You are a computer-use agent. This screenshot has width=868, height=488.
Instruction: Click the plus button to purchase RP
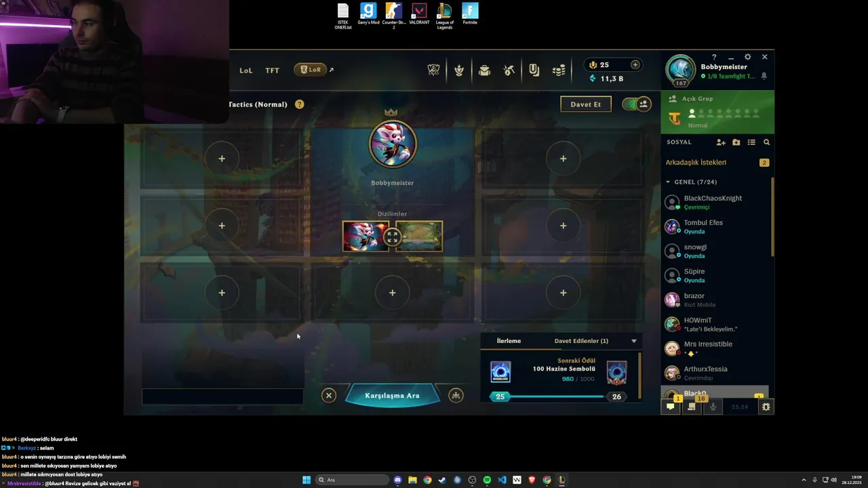point(635,64)
